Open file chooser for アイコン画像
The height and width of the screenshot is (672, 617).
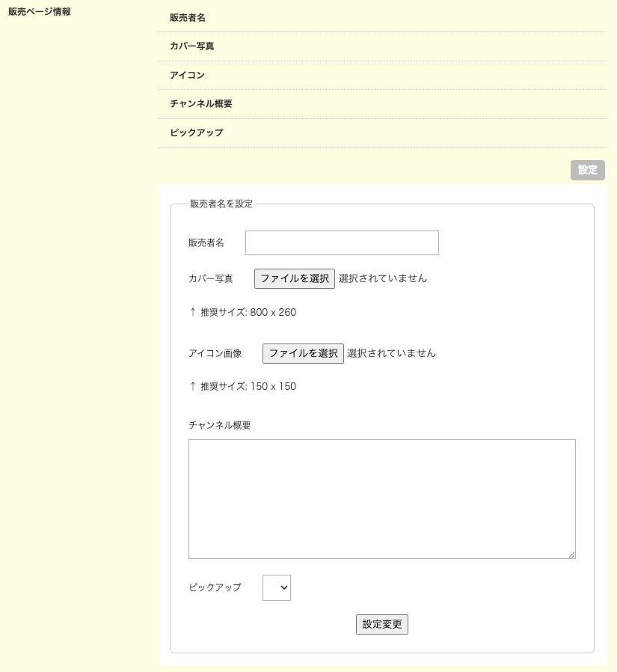pos(303,353)
